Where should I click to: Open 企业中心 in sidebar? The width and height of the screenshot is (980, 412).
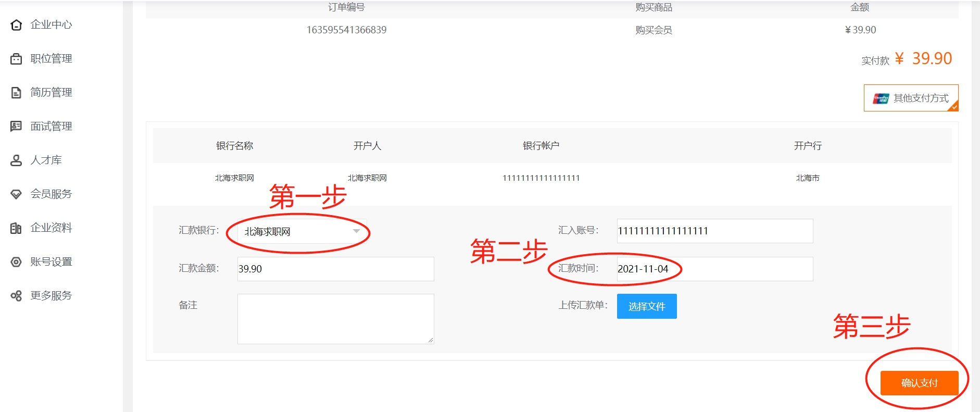click(51, 24)
